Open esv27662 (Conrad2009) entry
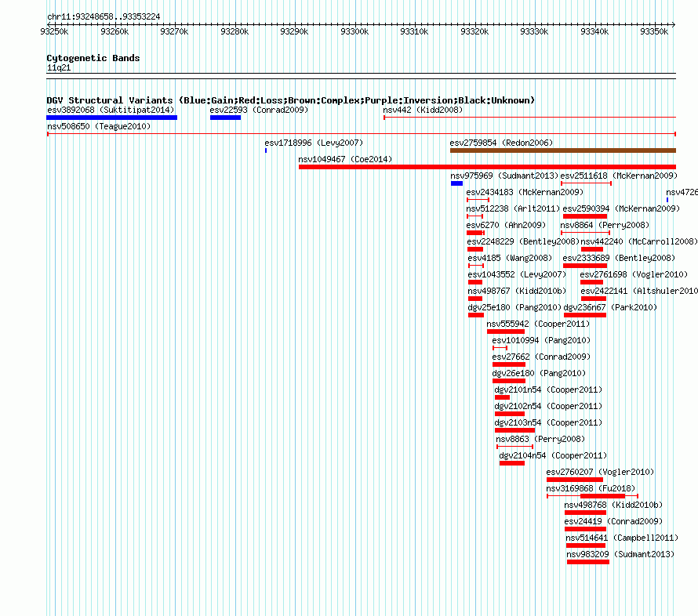 click(541, 357)
